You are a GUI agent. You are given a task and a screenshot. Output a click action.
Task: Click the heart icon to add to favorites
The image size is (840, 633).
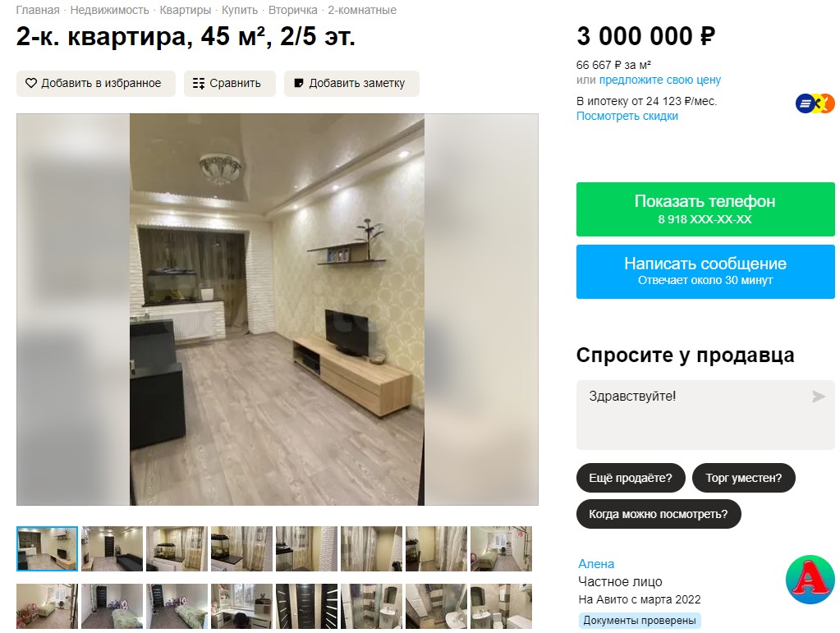pos(31,83)
